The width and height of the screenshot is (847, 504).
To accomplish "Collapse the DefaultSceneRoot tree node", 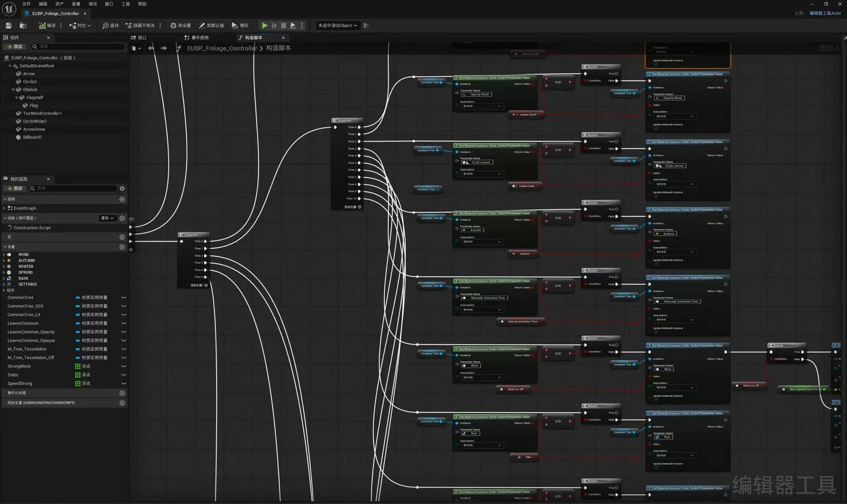I will coord(10,66).
